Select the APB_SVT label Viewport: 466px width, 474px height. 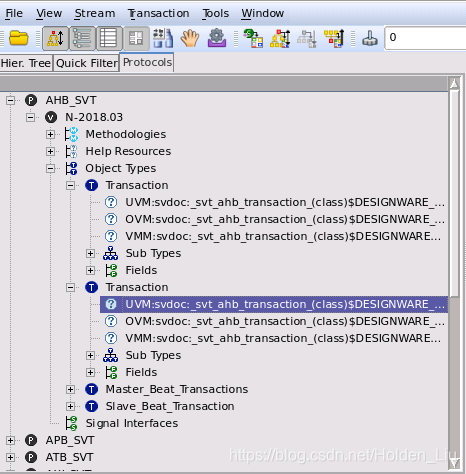70,440
